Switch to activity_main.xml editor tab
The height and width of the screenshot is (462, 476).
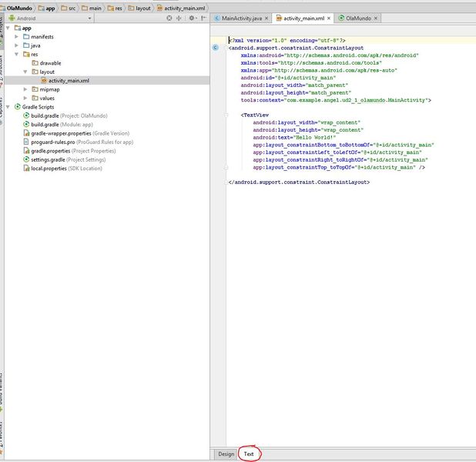point(303,18)
